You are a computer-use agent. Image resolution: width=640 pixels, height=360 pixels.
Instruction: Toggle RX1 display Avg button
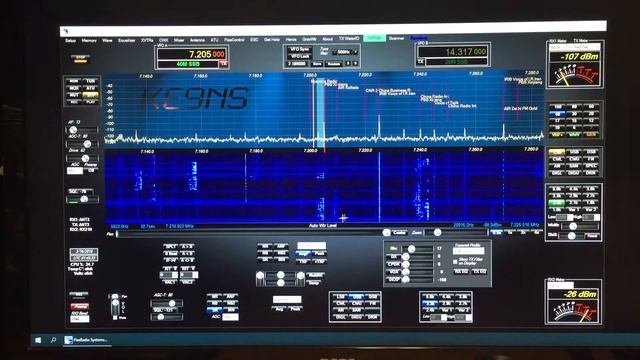pos(303,254)
